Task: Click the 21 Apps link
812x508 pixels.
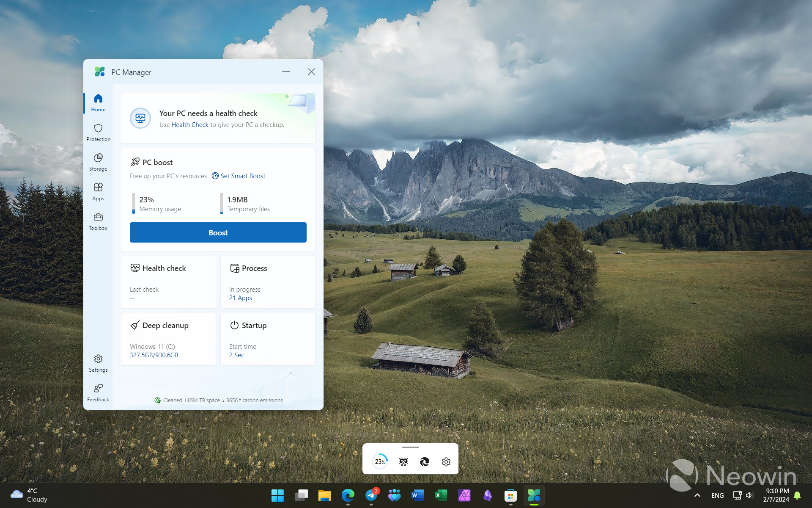Action: tap(241, 298)
